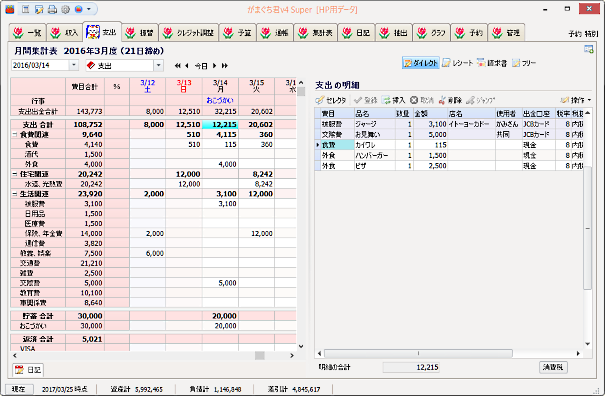Click the 品名 column header in detail grid
This screenshot has height=396, width=605.
[x=374, y=113]
